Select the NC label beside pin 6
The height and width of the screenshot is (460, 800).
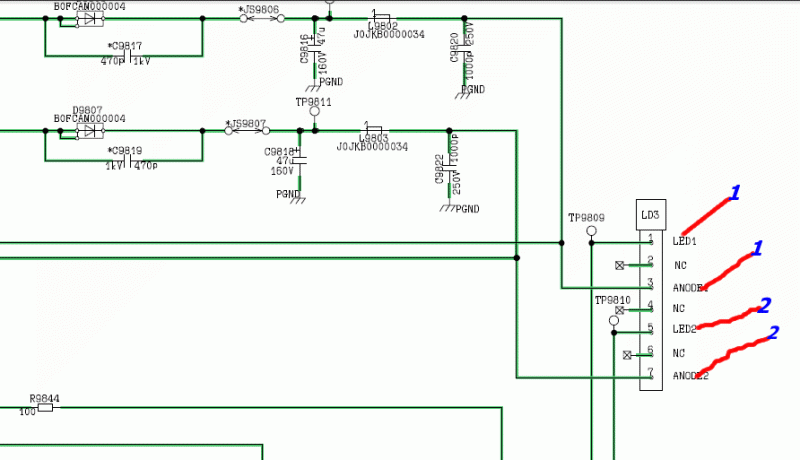[679, 353]
